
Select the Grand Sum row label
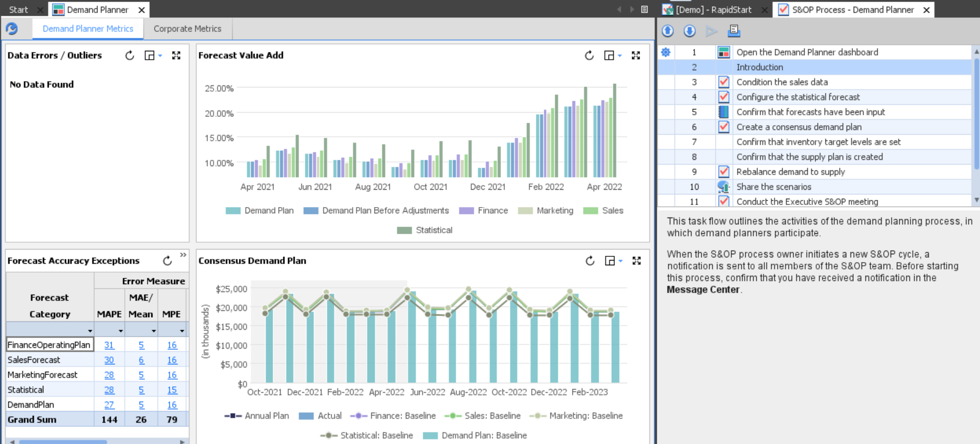click(32, 419)
